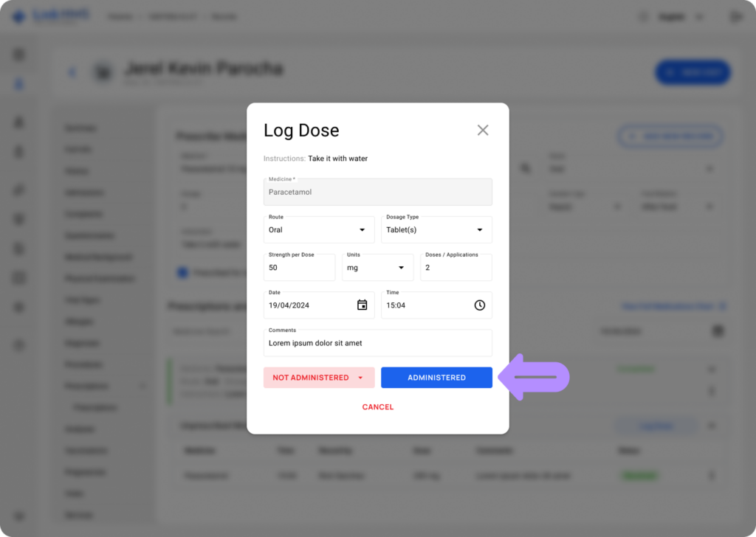Open the clock picker in Time field
This screenshot has width=756, height=537.
(x=479, y=305)
